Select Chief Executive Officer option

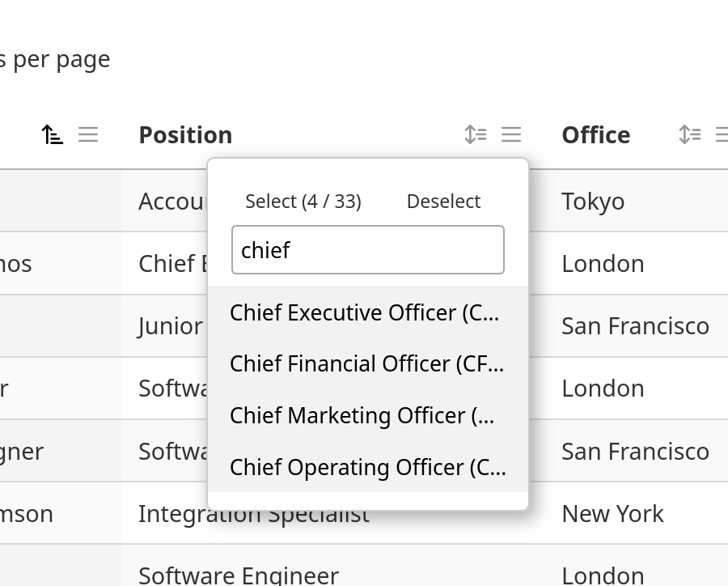click(x=365, y=312)
